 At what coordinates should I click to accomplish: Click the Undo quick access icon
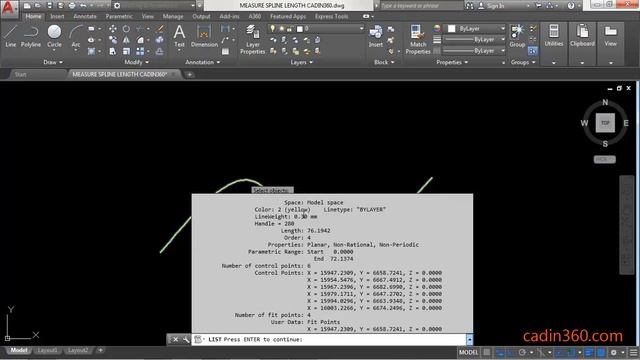[83, 6]
